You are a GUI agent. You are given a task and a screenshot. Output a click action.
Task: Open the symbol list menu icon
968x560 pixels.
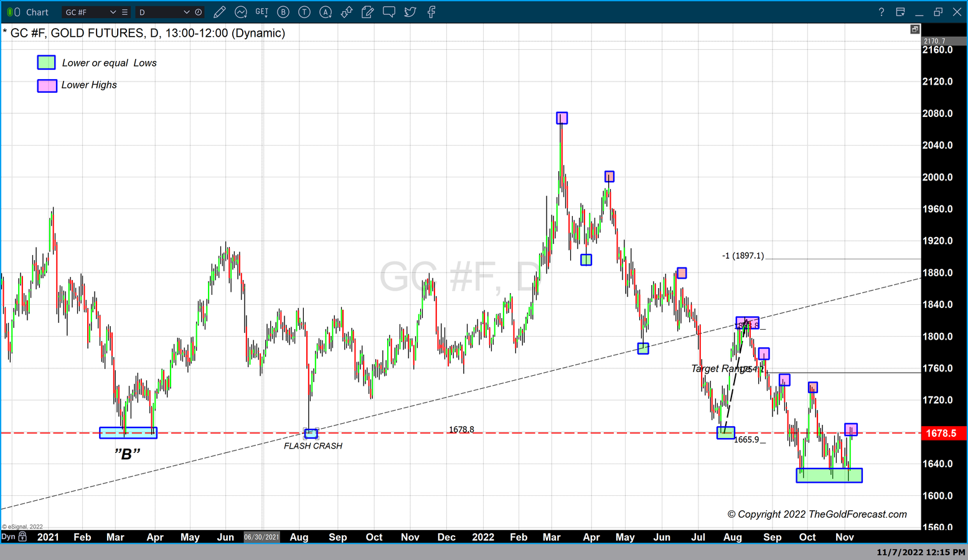pyautogui.click(x=125, y=12)
